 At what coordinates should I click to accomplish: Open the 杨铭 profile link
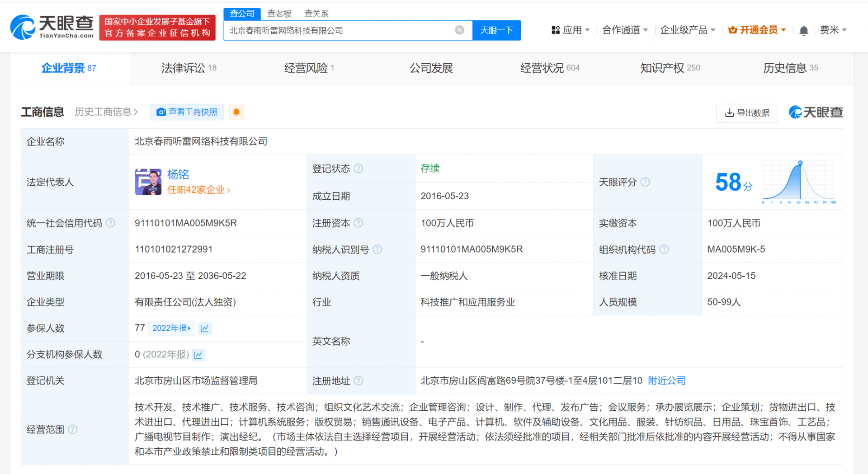coord(178,174)
